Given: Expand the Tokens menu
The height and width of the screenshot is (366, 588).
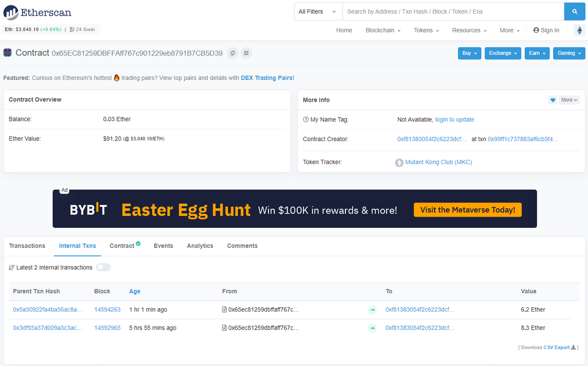Looking at the screenshot, I should tap(426, 30).
